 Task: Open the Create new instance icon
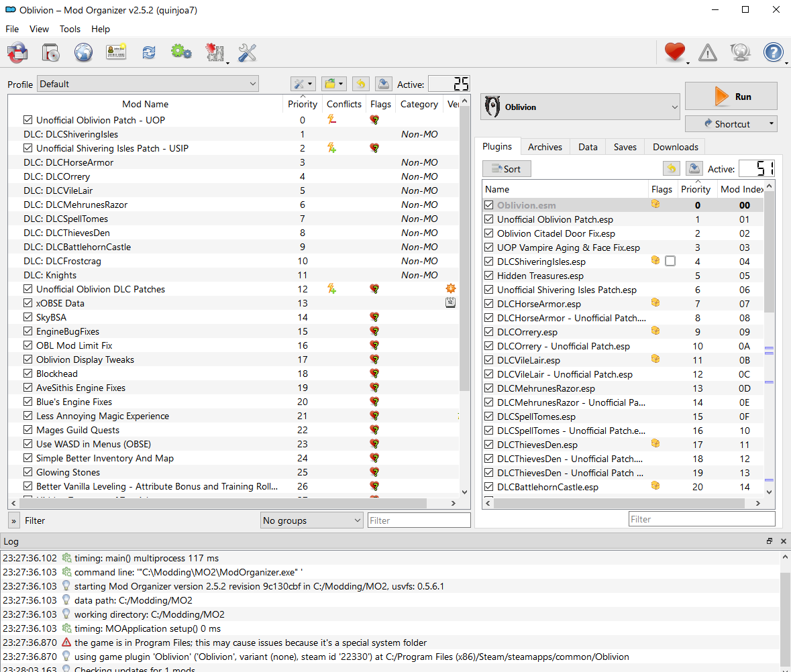[50, 52]
